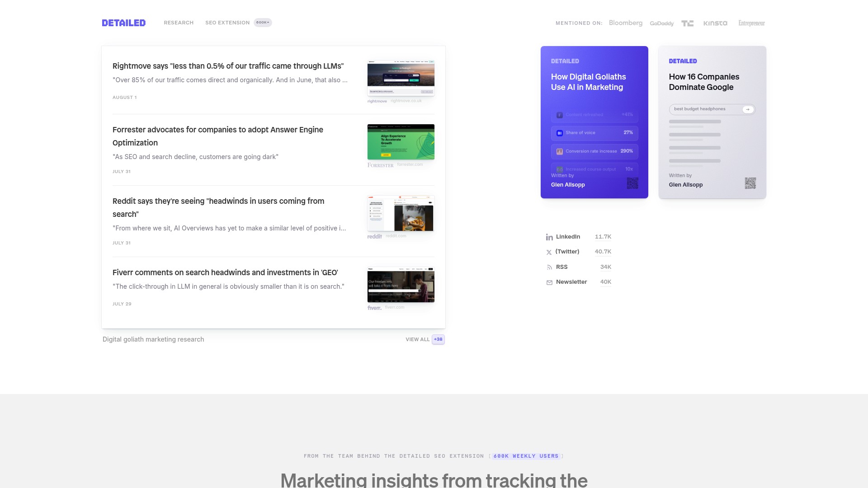The width and height of the screenshot is (868, 488).
Task: Click the 40.7K Twitter follower count
Action: coord(603,252)
